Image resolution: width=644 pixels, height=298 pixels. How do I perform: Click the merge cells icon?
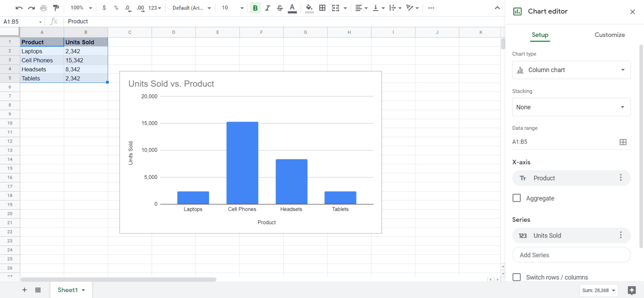tap(336, 8)
